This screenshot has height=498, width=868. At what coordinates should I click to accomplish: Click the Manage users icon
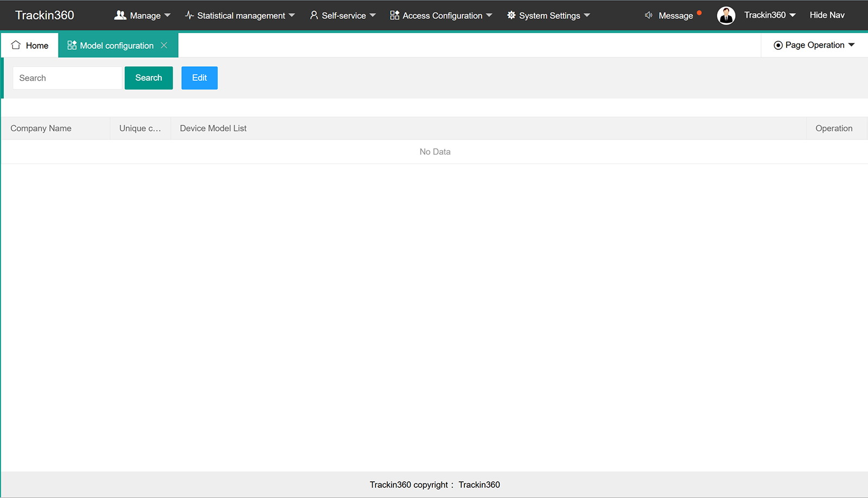pos(120,15)
